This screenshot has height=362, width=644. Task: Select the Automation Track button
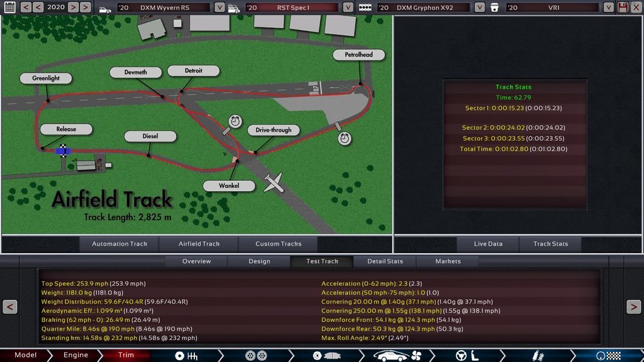119,244
